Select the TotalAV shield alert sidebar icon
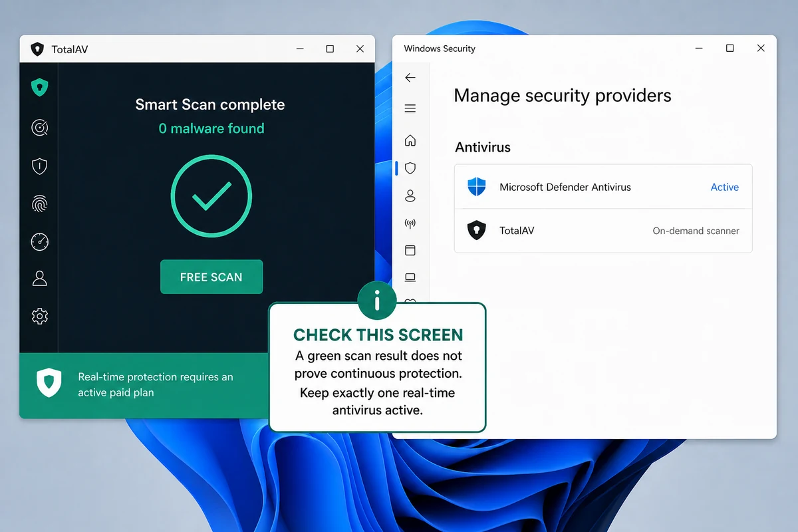Screen dimensions: 798x532 click(40, 166)
